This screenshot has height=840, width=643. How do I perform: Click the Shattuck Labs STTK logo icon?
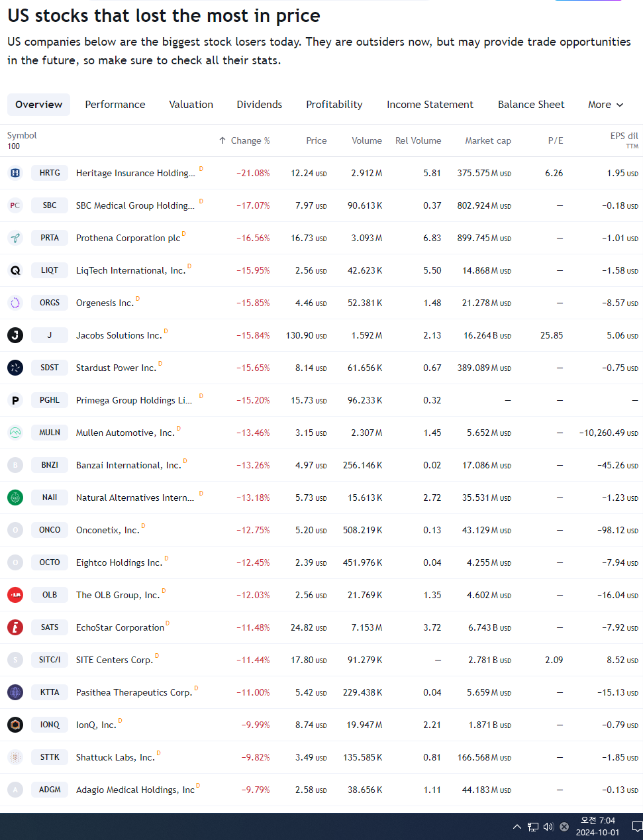pos(15,757)
